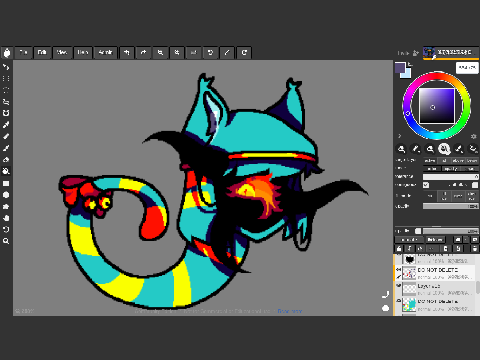Toggle the checked checkbox in tool options
The width and height of the screenshot is (480, 360).
click(x=426, y=185)
